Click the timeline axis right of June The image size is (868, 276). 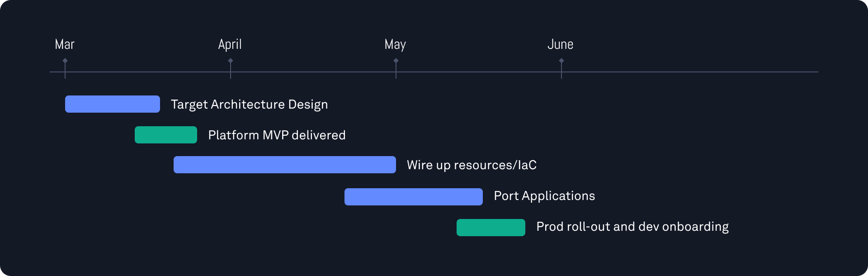click(x=689, y=72)
